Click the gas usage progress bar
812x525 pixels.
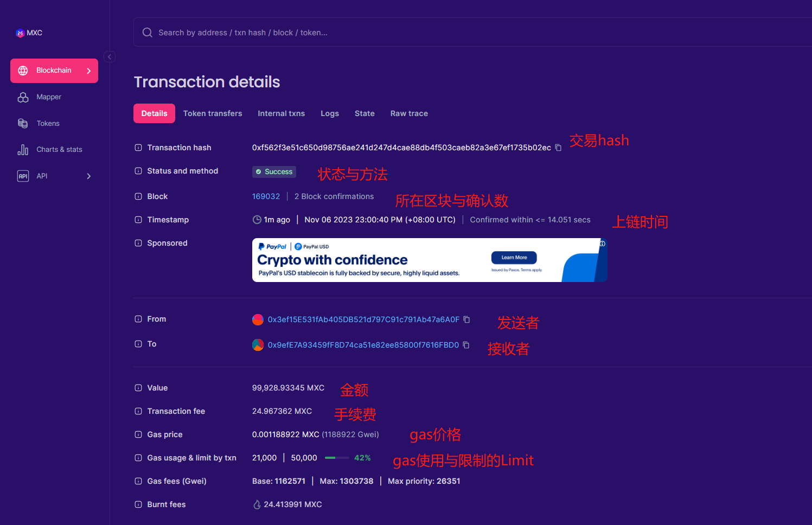pos(337,458)
